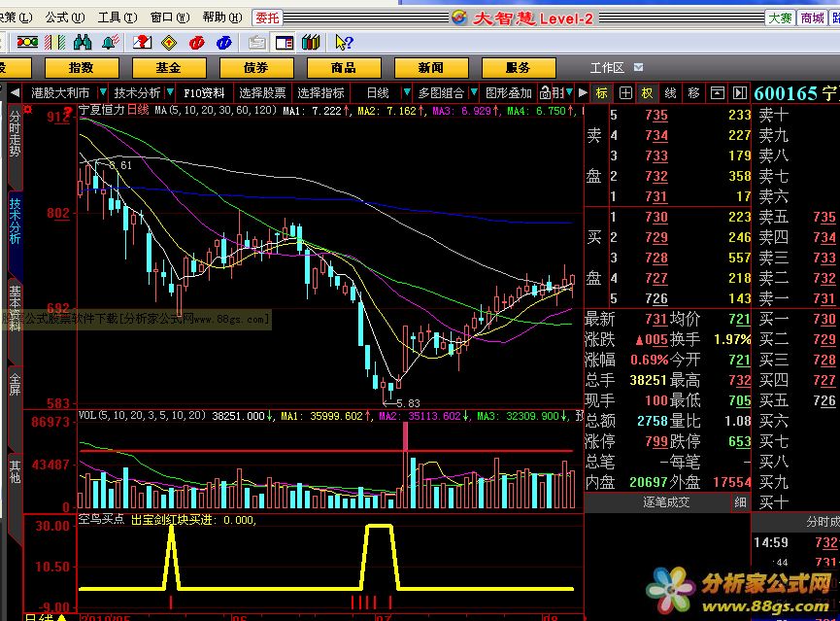
Task: Open the 窗口 menu
Action: pos(170,17)
